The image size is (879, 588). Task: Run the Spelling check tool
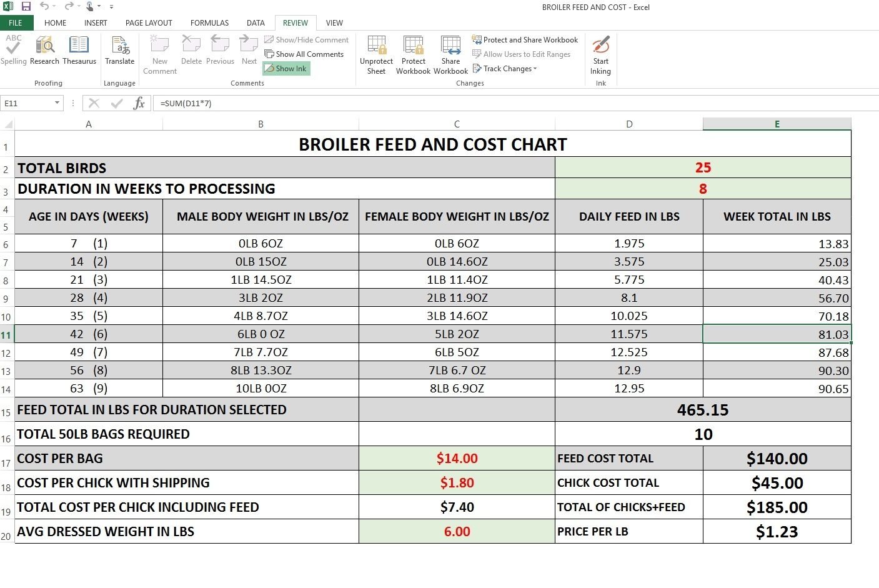(13, 50)
